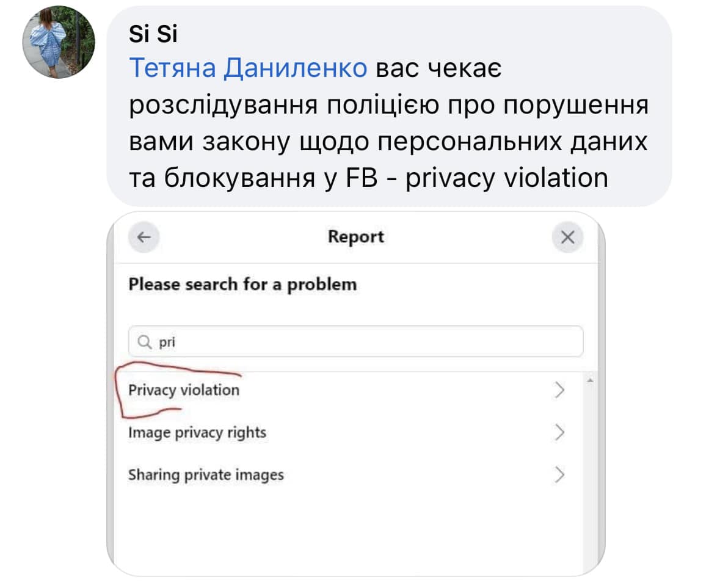The width and height of the screenshot is (720, 588).
Task: Choose the Image privacy rights option
Action: (x=197, y=433)
